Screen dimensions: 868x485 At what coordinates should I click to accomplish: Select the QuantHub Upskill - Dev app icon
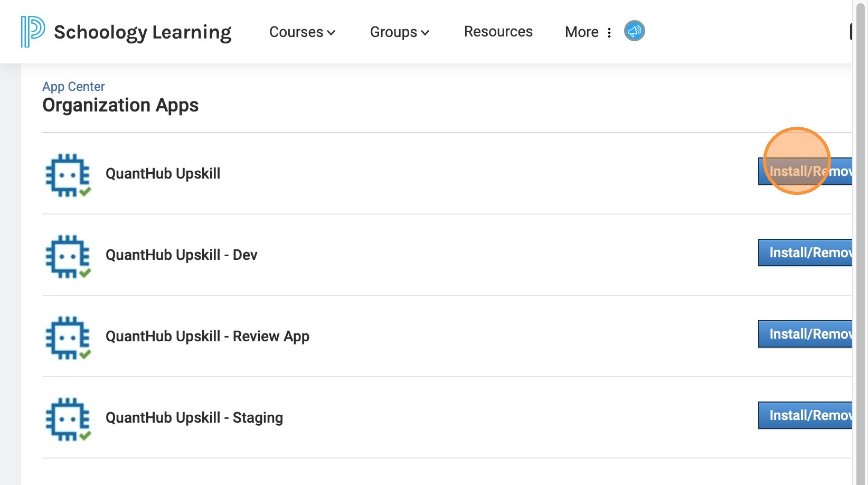pos(68,256)
